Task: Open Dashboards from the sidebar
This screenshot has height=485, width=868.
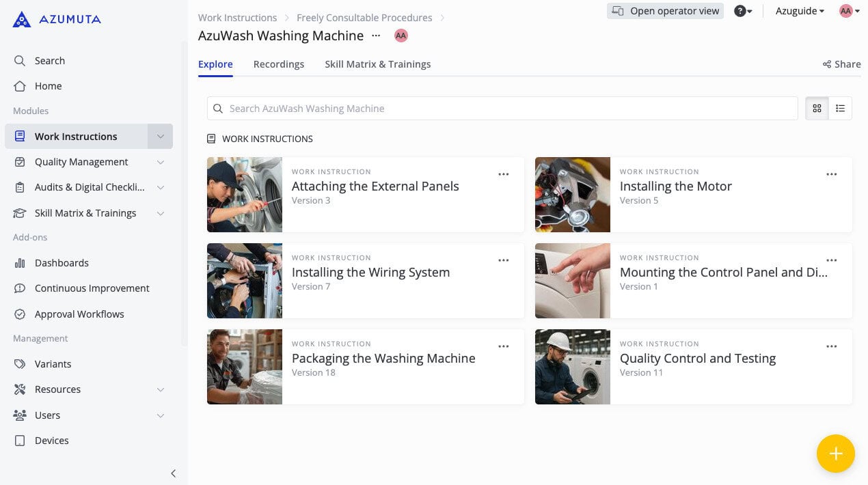Action: 62,263
